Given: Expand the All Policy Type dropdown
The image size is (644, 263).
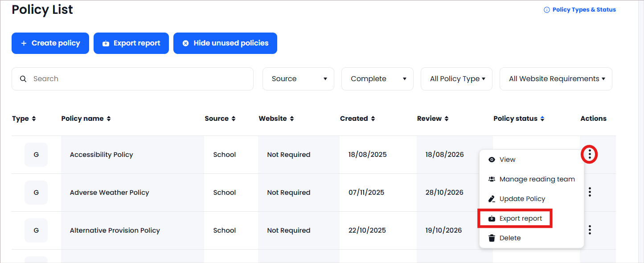Looking at the screenshot, I should (x=456, y=79).
